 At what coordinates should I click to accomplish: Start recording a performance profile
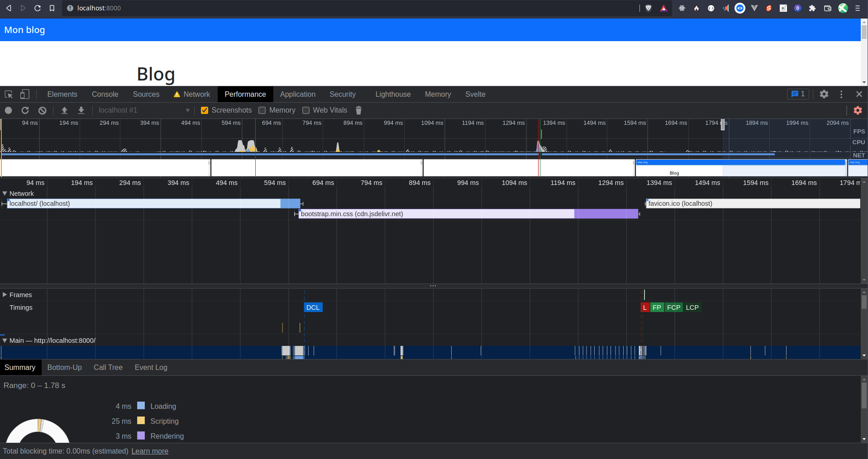(8, 110)
